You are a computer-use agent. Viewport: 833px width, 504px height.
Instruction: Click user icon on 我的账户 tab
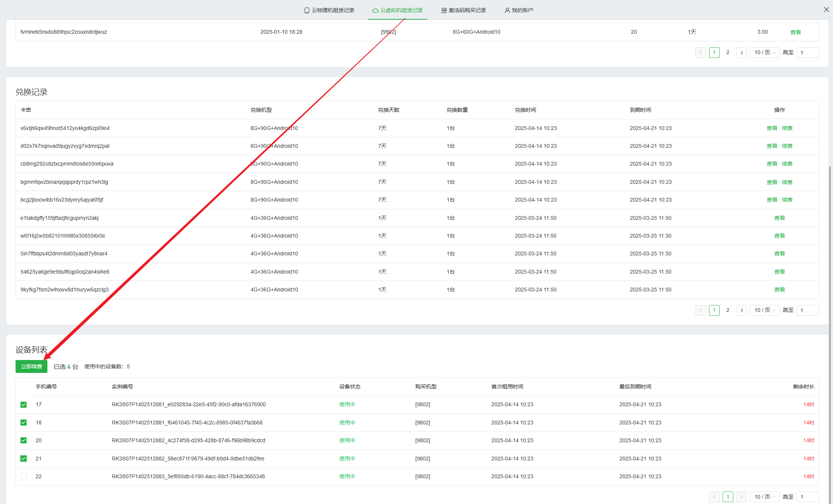(507, 11)
